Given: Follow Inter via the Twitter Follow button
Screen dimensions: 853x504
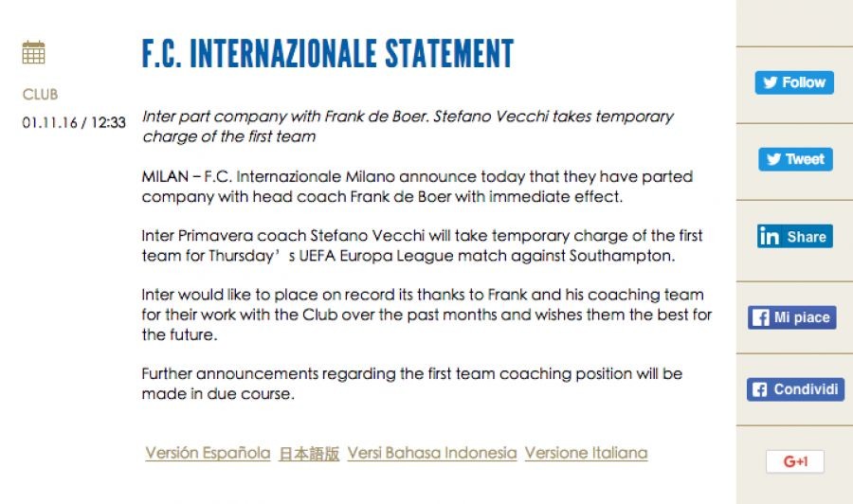Looking at the screenshot, I should (794, 82).
